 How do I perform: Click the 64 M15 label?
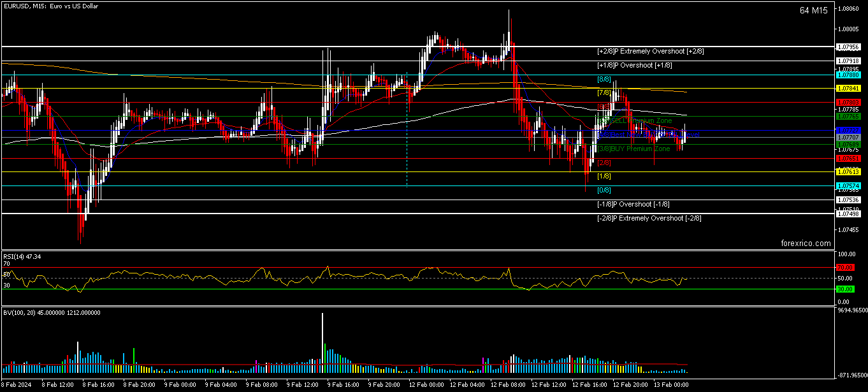[813, 10]
